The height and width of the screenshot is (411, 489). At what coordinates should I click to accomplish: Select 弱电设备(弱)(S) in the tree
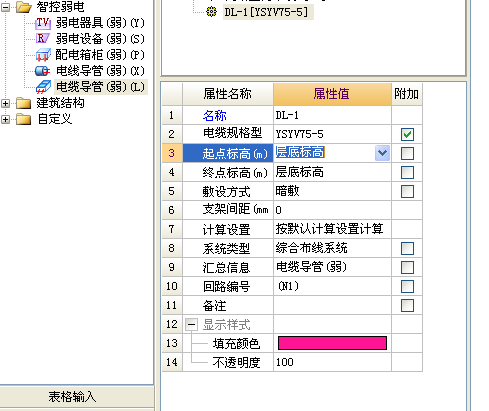pyautogui.click(x=100, y=39)
